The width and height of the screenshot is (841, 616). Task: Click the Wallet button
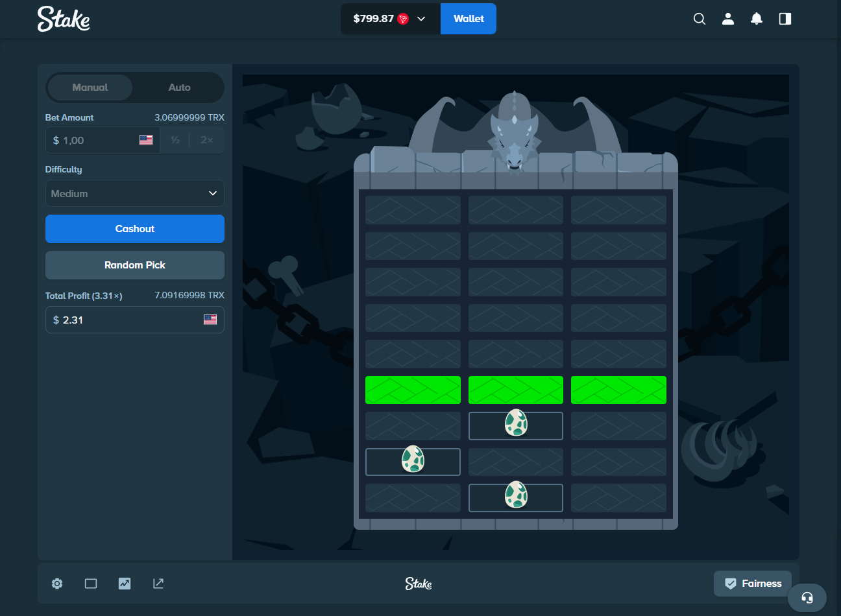469,19
